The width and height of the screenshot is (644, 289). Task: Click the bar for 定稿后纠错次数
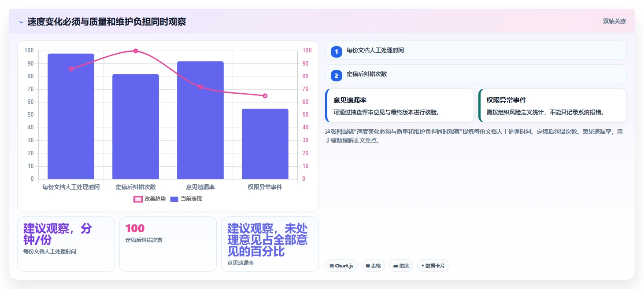(x=136, y=127)
